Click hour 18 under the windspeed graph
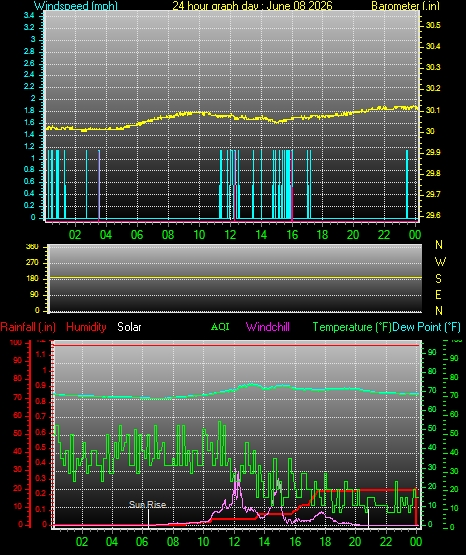The height and width of the screenshot is (555, 466). click(x=323, y=234)
